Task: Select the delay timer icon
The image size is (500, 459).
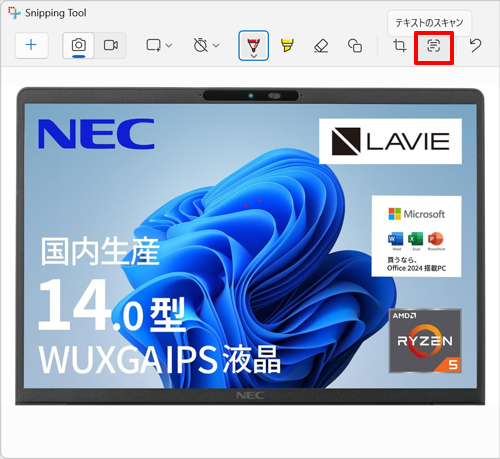Action: coord(201,45)
